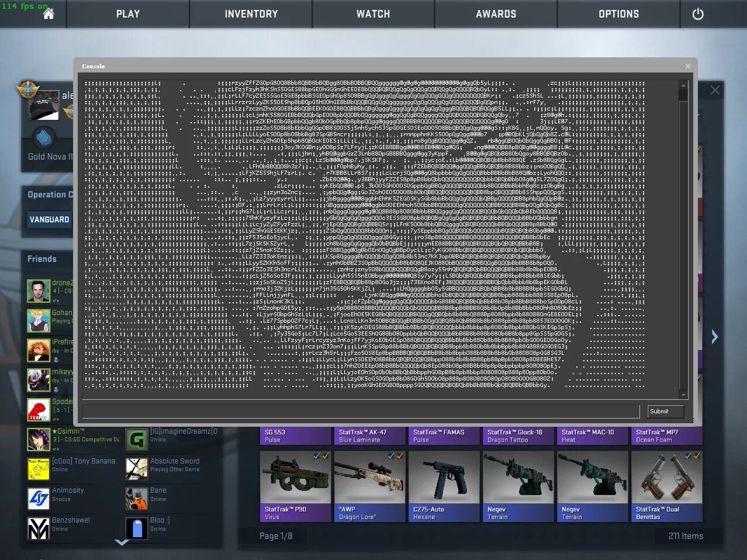Viewport: 747px width, 560px height.
Task: Click the Page 1/8 indicator
Action: [276, 536]
